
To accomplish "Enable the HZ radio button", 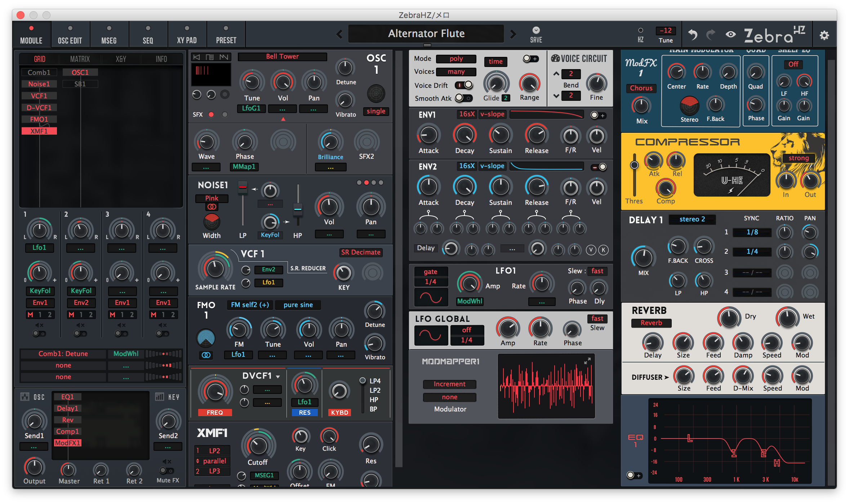I will tap(640, 30).
